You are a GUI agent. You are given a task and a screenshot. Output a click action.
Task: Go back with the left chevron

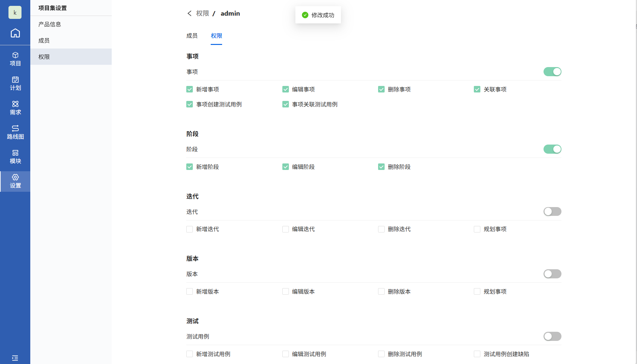coord(190,13)
